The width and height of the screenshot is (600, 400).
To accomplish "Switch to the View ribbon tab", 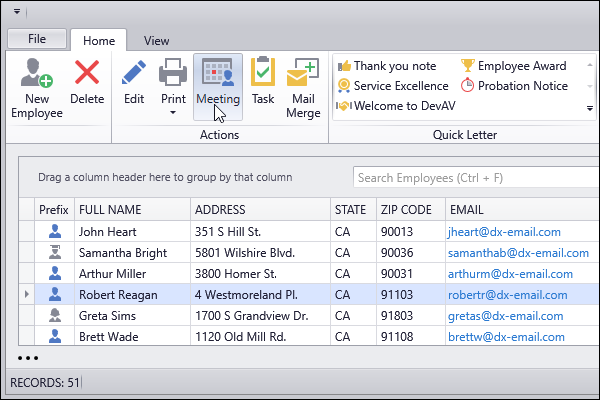I will coord(156,41).
